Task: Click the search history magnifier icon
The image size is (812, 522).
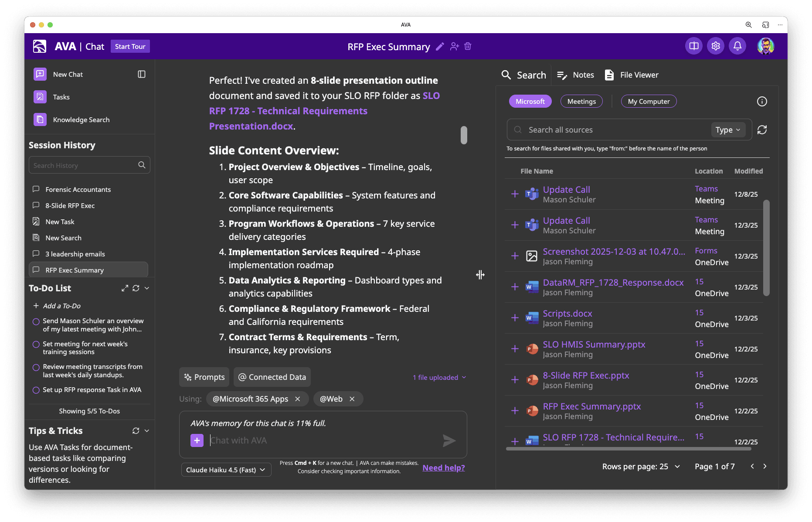Action: click(142, 165)
